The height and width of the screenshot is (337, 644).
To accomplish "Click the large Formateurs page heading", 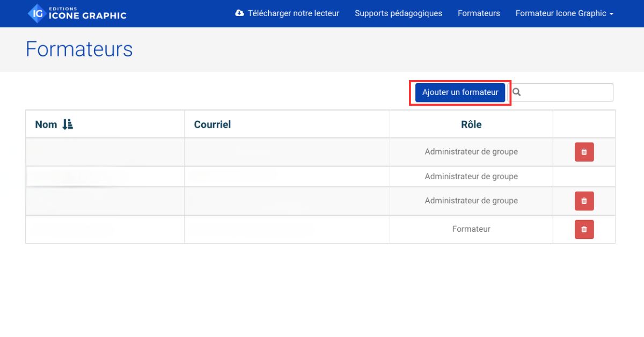I will [79, 49].
